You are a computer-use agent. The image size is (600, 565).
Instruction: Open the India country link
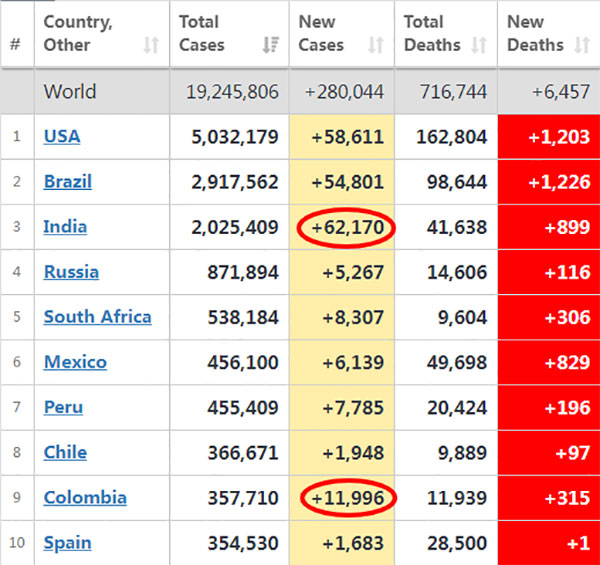[x=65, y=227]
